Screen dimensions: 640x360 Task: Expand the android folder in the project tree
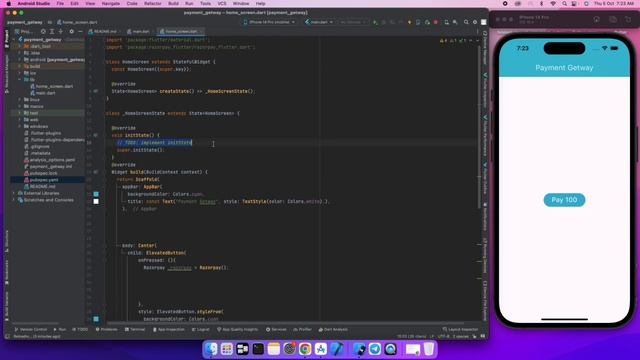(20, 60)
